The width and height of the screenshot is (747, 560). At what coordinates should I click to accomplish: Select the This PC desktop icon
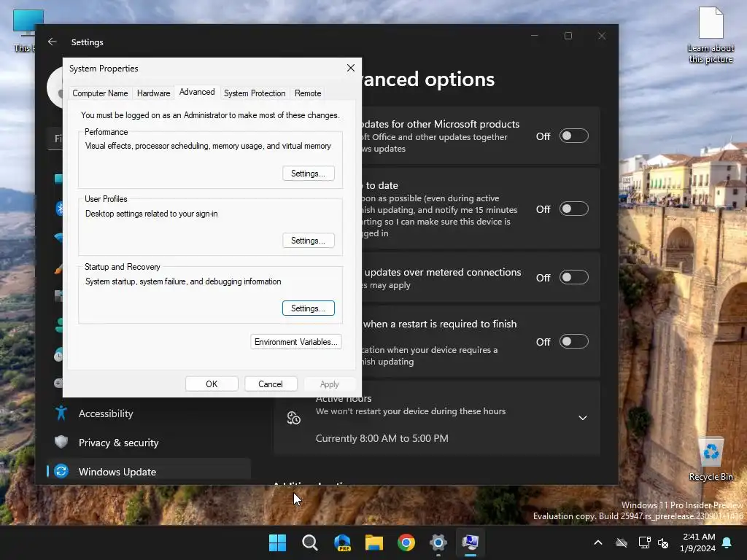[x=24, y=31]
